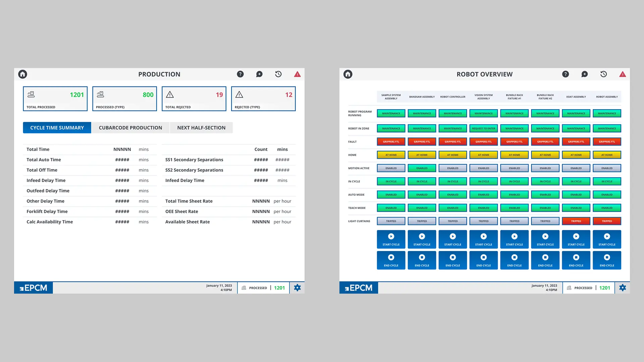
Task: Select Next Half-Section tab
Action: [x=201, y=128]
